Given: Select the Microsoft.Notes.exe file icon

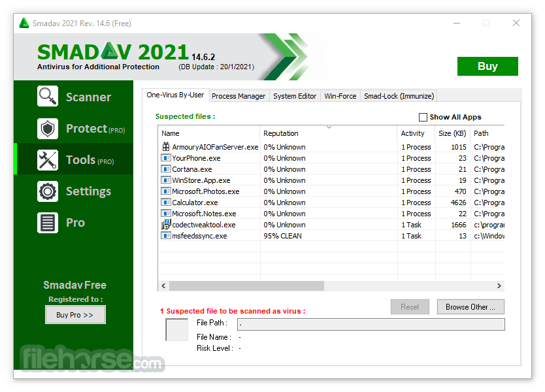Looking at the screenshot, I should (166, 214).
